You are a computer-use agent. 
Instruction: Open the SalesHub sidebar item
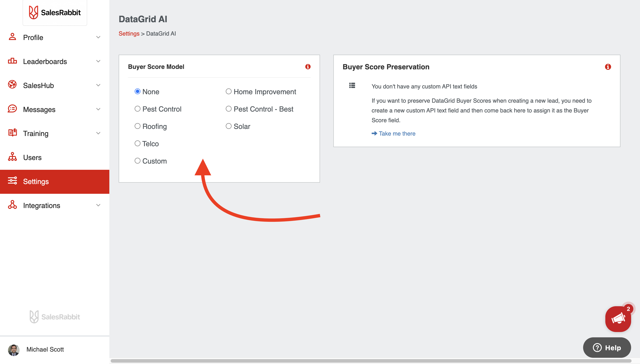[x=54, y=85]
